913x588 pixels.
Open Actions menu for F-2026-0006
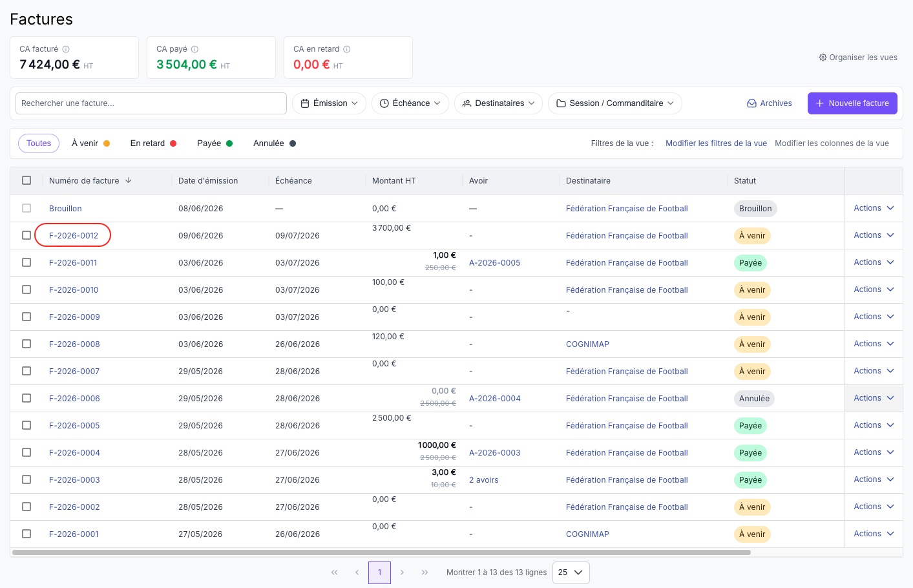[x=874, y=398]
